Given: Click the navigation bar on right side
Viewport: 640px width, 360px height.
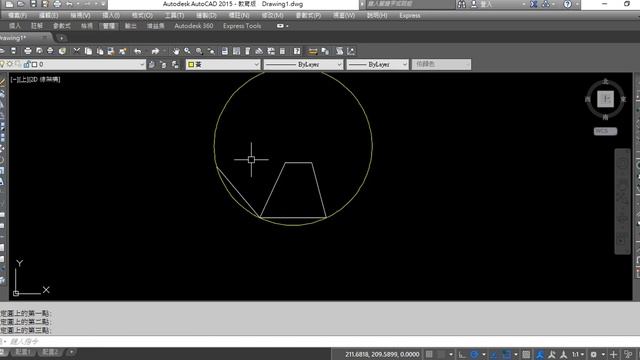Looking at the screenshot, I should coord(622,201).
